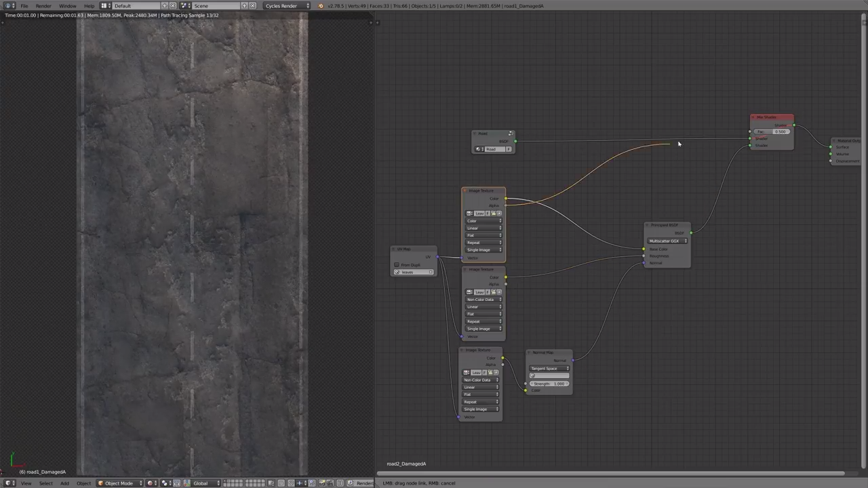Unlink the image on the bottom Image Texture node

pyautogui.click(x=496, y=373)
